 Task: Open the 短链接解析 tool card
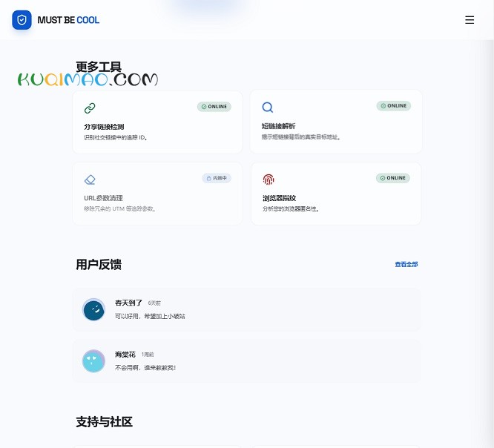(x=336, y=122)
